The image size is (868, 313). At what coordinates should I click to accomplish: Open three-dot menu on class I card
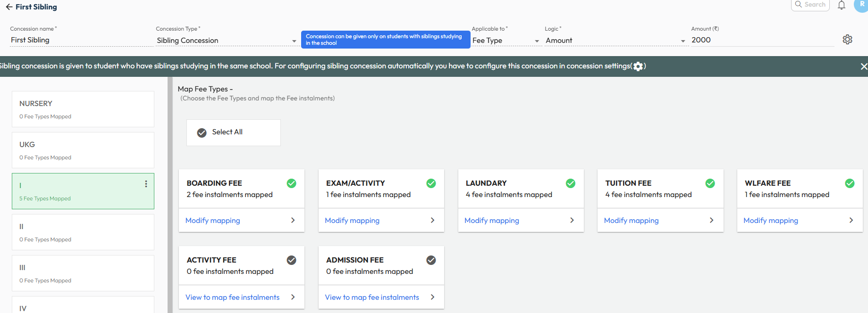tap(146, 184)
